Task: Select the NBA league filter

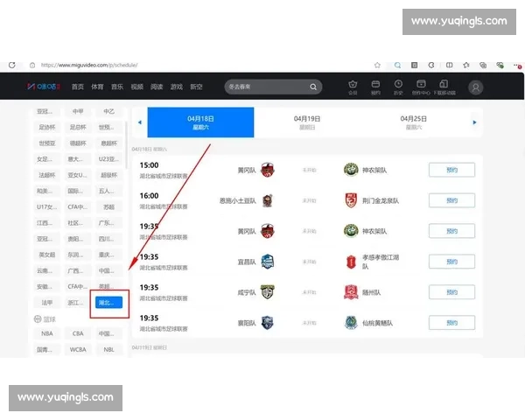Action: [47, 333]
